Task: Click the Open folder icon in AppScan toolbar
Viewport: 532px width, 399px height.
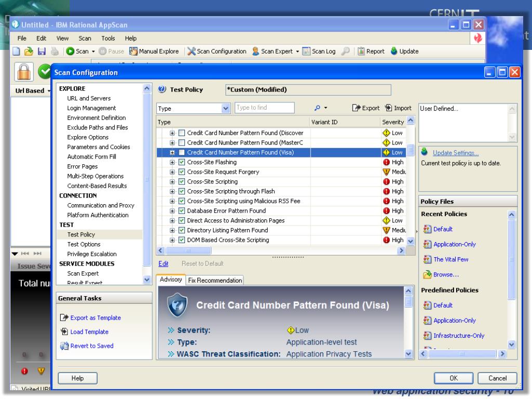Action: point(29,51)
